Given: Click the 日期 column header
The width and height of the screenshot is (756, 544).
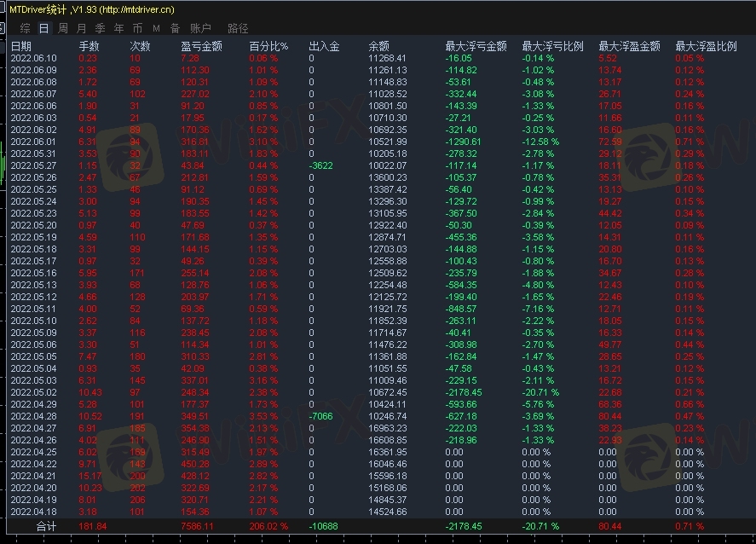Looking at the screenshot, I should [x=21, y=46].
